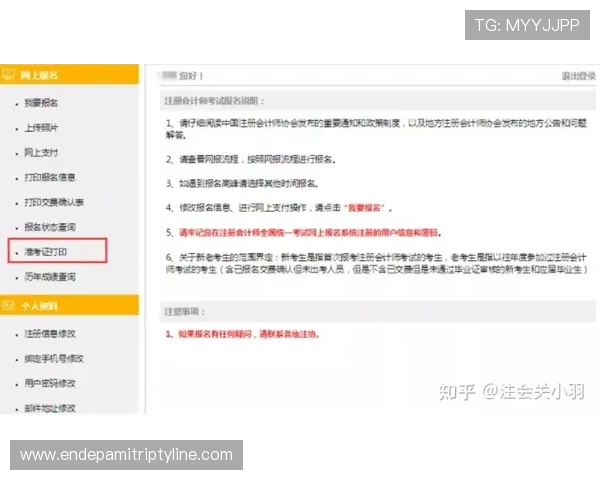600x480 pixels.
Task: Click the 您好！ greeting text
Action: 191,76
